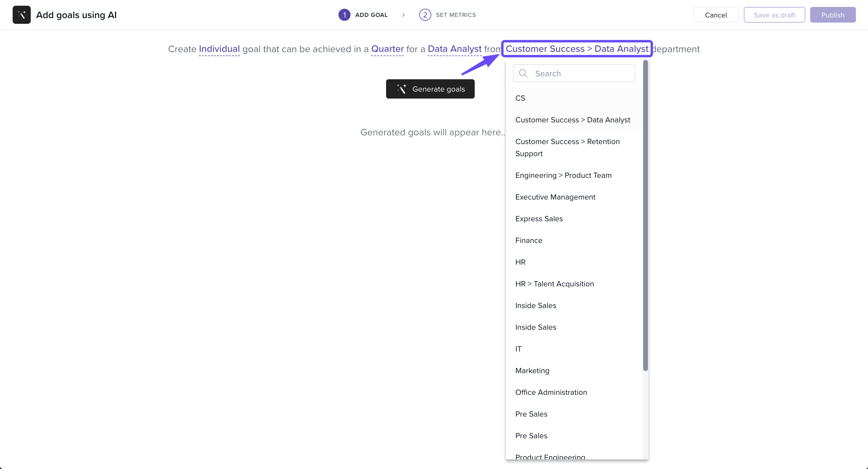Choose HR > Talent Acquisition option
The image size is (868, 469).
(x=554, y=284)
